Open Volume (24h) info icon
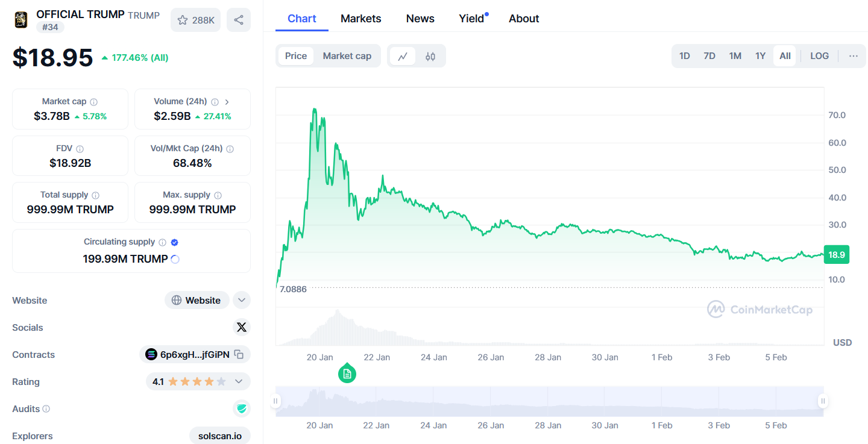The height and width of the screenshot is (444, 868). [215, 102]
